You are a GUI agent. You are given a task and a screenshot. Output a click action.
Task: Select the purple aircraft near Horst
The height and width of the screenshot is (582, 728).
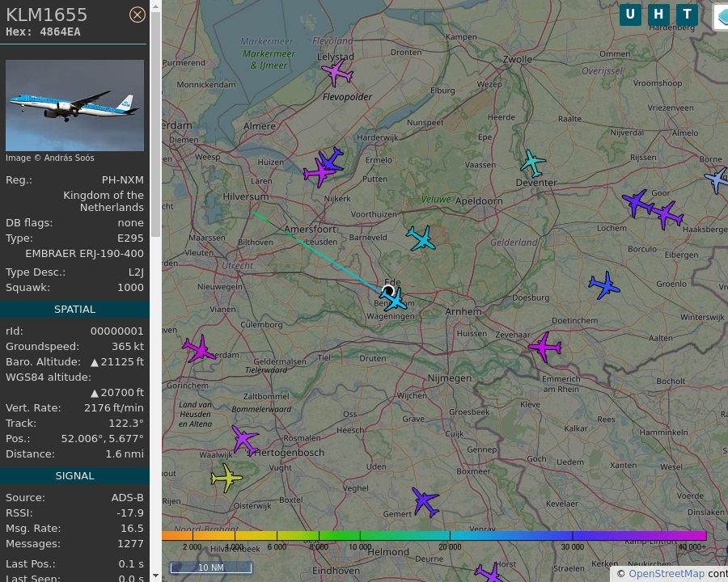point(489,573)
